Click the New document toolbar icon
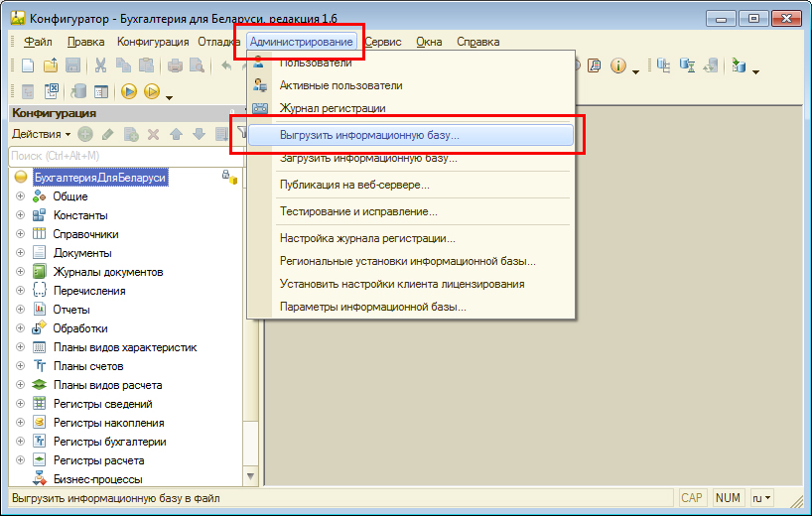This screenshot has width=812, height=516. pos(28,66)
